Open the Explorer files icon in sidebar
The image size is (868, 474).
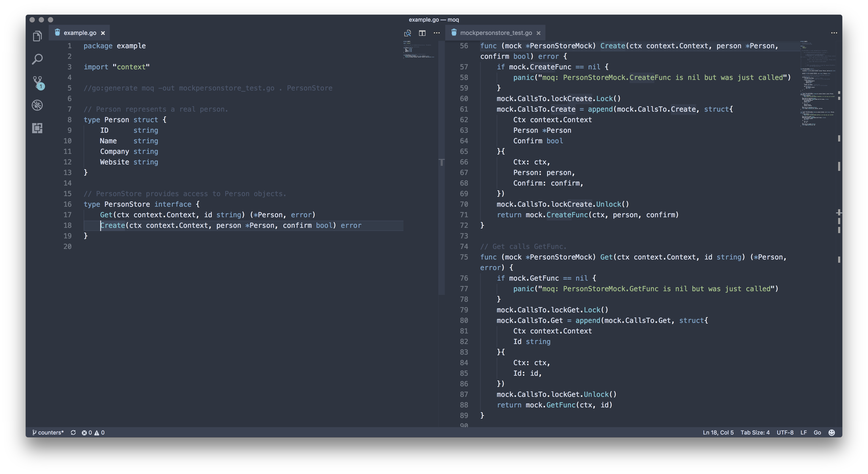coord(37,36)
